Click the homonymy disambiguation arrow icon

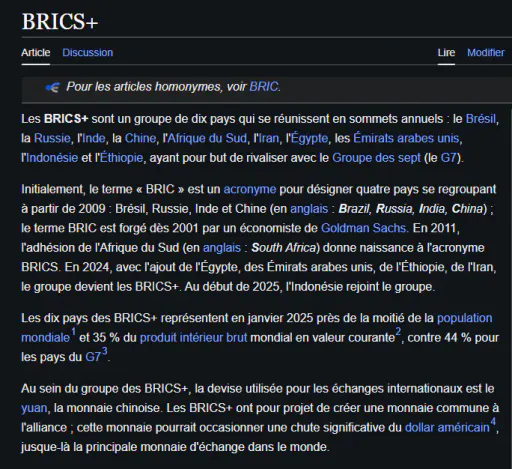point(53,87)
